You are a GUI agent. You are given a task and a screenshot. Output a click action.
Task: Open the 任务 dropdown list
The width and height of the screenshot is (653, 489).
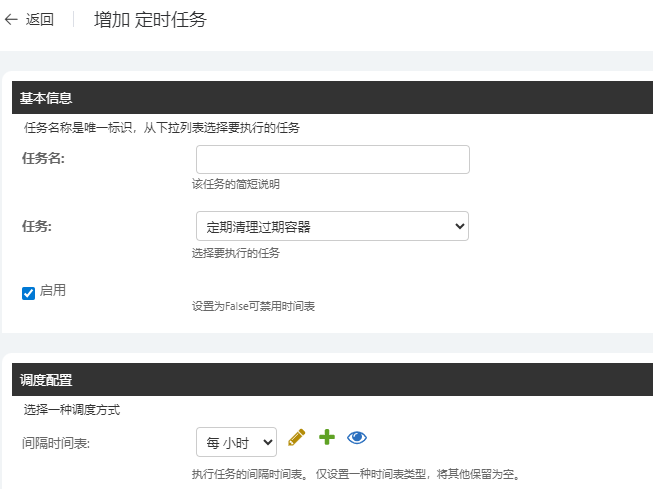pyautogui.click(x=332, y=226)
